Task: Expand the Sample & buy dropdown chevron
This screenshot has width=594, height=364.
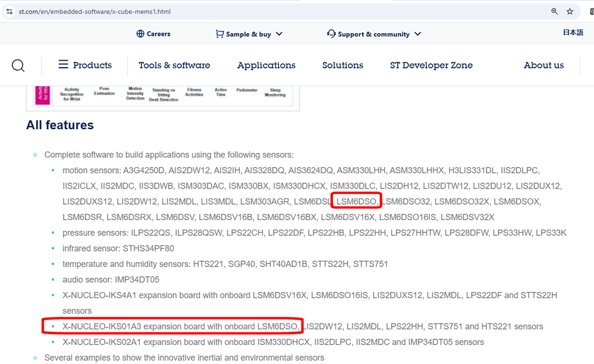Action: point(279,34)
